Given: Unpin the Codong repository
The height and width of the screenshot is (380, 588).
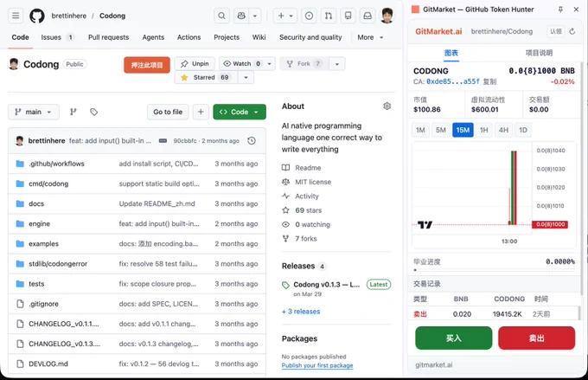Looking at the screenshot, I should click(195, 64).
